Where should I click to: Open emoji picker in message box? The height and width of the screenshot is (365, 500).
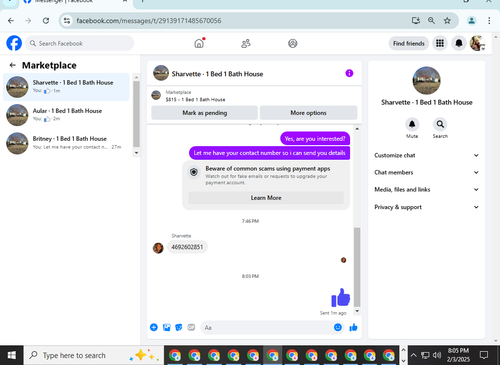(338, 327)
